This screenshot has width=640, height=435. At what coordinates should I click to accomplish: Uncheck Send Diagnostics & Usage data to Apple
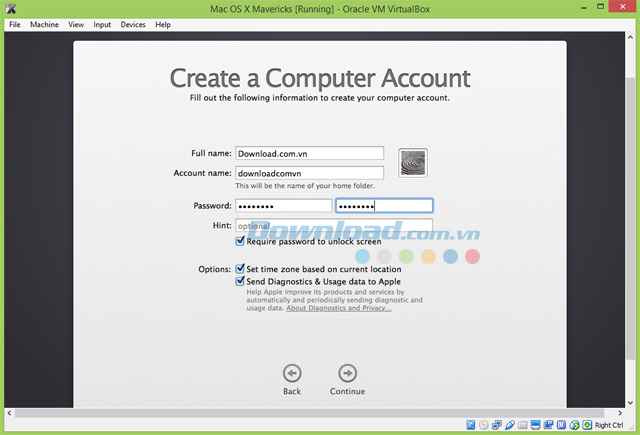(240, 281)
